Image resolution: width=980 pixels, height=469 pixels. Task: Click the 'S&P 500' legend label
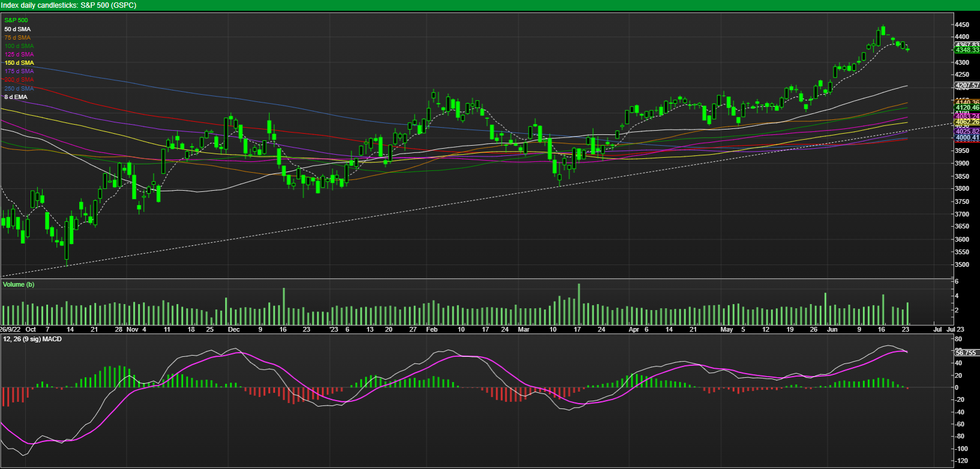(16, 20)
